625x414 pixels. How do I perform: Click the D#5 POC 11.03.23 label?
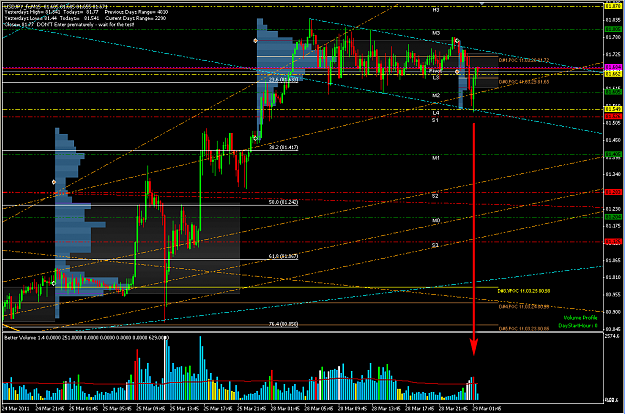[524, 329]
